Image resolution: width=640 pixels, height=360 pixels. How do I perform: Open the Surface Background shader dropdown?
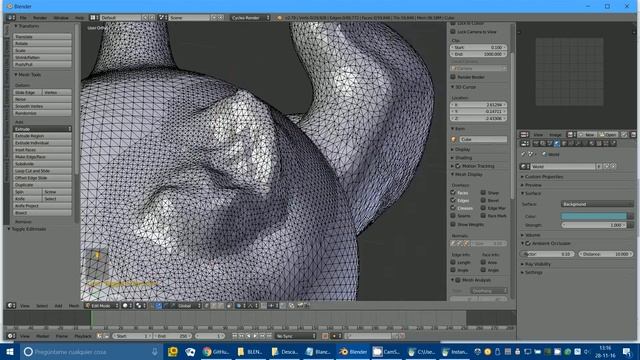point(597,204)
